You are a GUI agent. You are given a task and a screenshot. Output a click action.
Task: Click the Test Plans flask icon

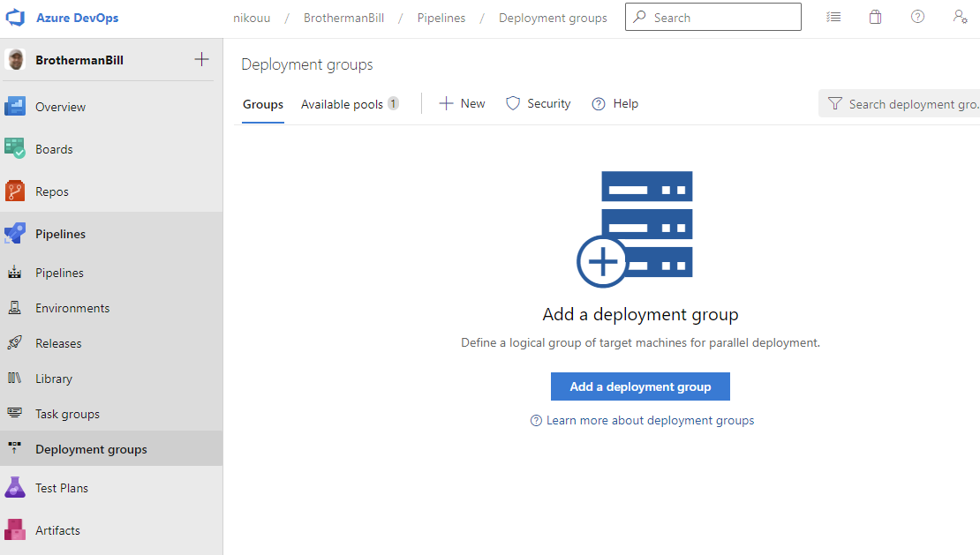(15, 488)
